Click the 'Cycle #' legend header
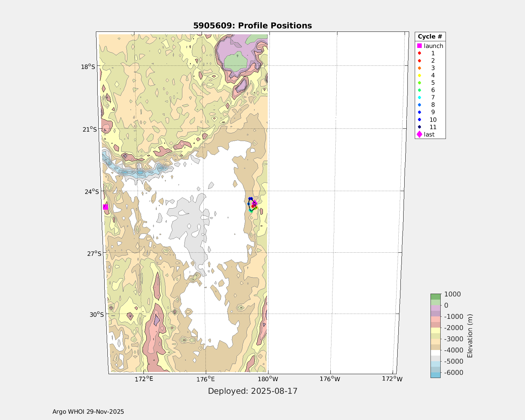 [430, 37]
